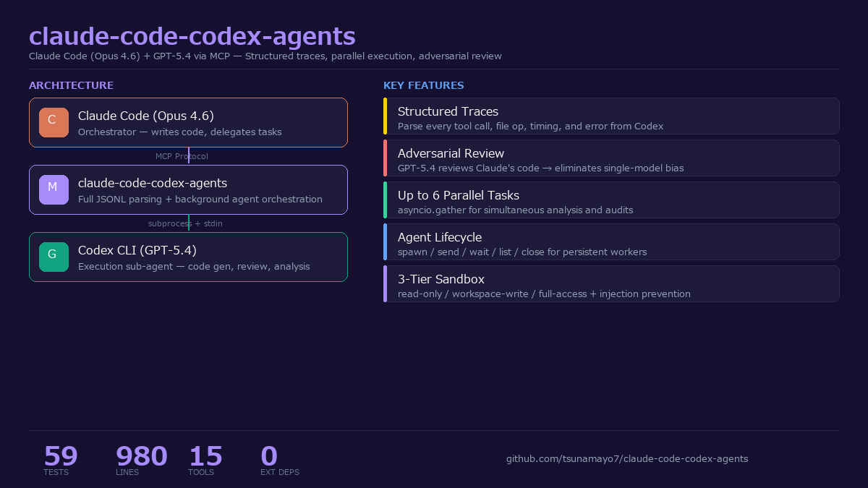Click 'spawn / send / wait / list / close' description

coord(522,252)
